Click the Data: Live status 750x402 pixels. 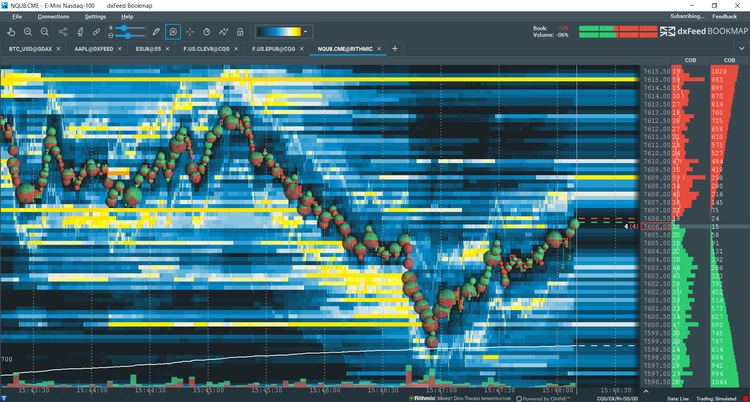tap(678, 398)
